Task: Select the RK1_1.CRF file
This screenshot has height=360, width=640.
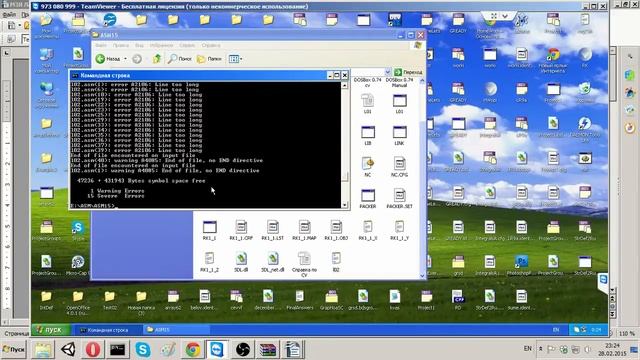Action: (241, 230)
